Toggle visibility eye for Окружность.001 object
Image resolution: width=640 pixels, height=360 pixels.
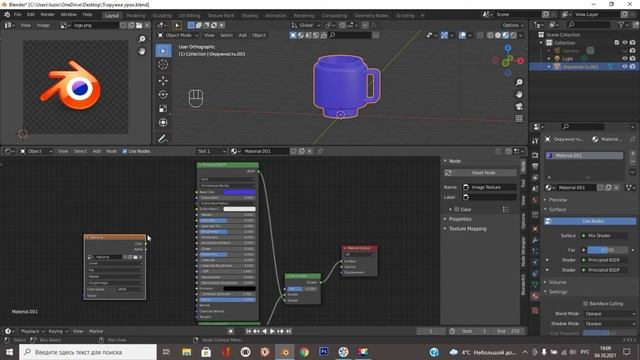[x=624, y=67]
